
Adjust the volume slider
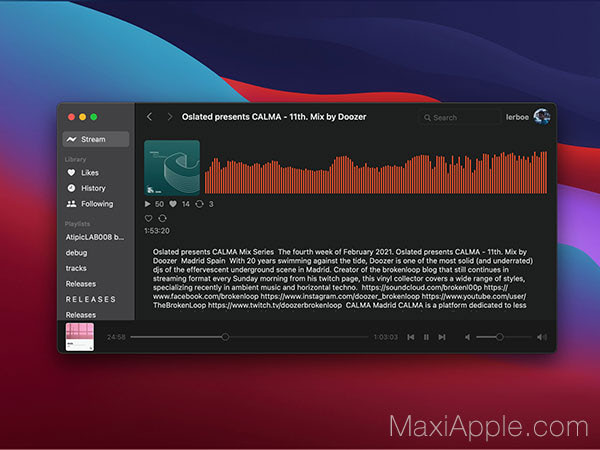pyautogui.click(x=504, y=337)
